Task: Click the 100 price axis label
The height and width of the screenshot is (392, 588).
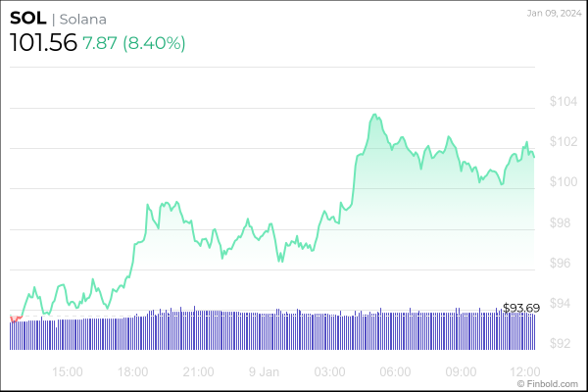Action: coord(563,182)
